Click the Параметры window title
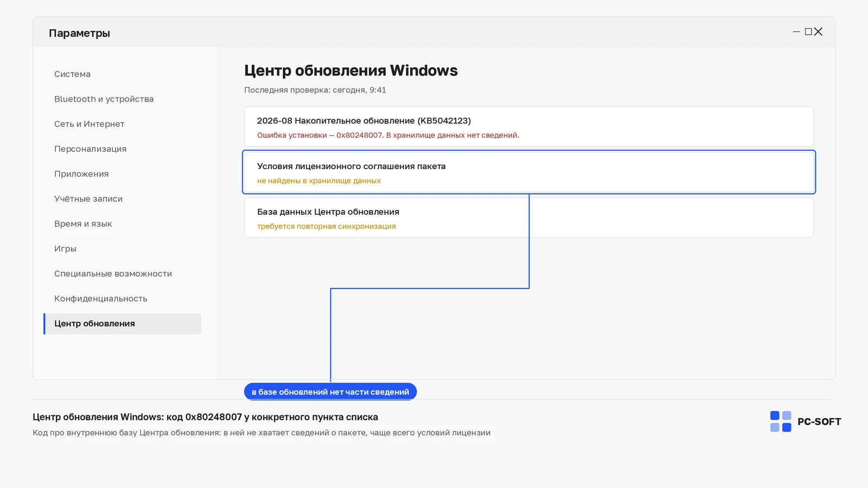The height and width of the screenshot is (488, 868). pos(79,33)
